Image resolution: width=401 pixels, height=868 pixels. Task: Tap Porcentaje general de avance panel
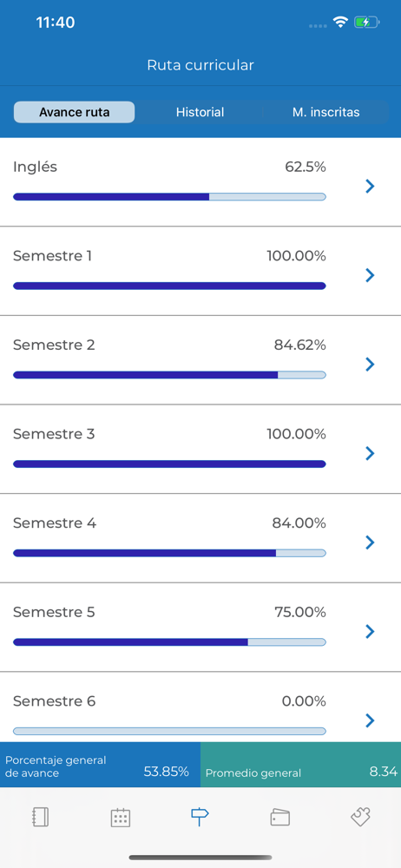(x=101, y=765)
